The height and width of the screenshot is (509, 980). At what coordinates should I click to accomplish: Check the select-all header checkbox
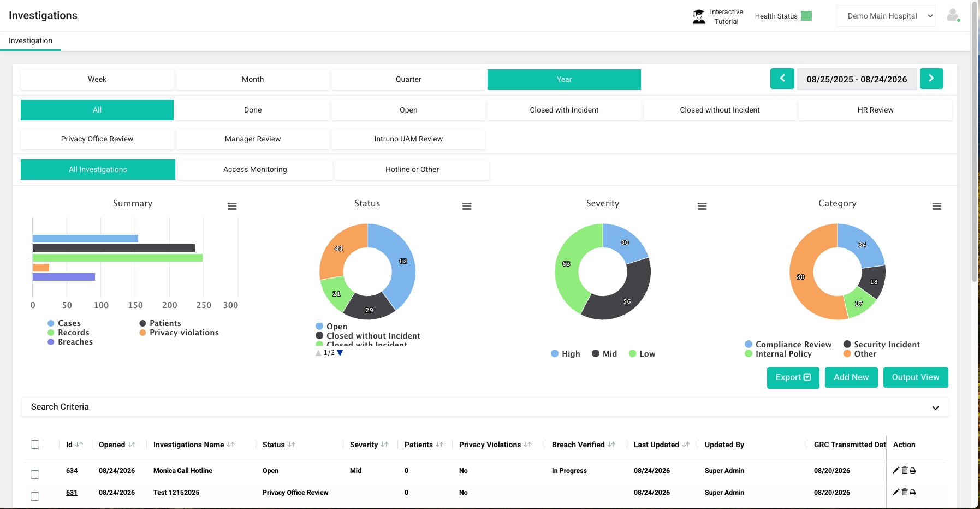click(35, 445)
